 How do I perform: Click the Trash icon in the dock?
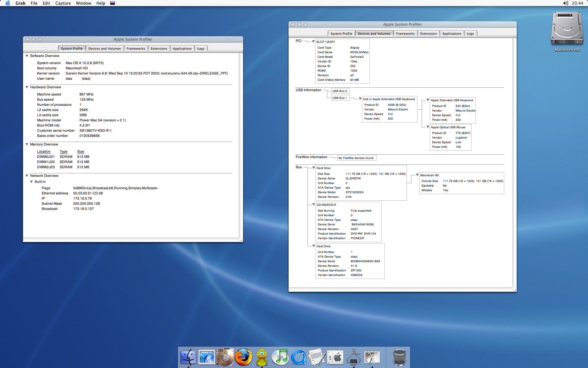click(x=399, y=357)
